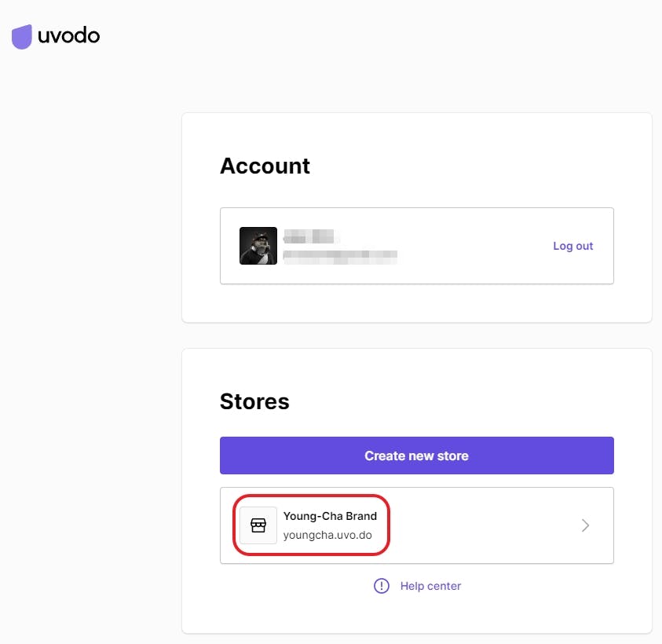Click the uvodo shield logo icon

click(x=22, y=36)
